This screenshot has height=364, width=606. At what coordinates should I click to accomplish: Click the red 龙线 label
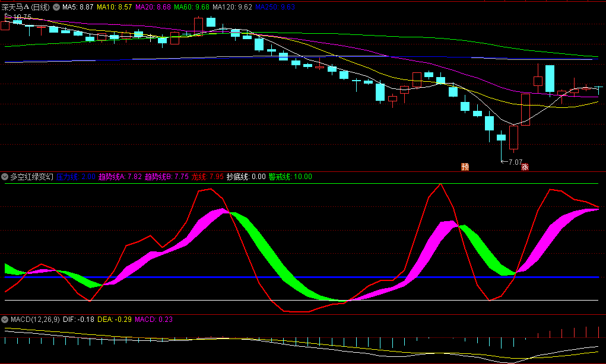tap(208, 177)
